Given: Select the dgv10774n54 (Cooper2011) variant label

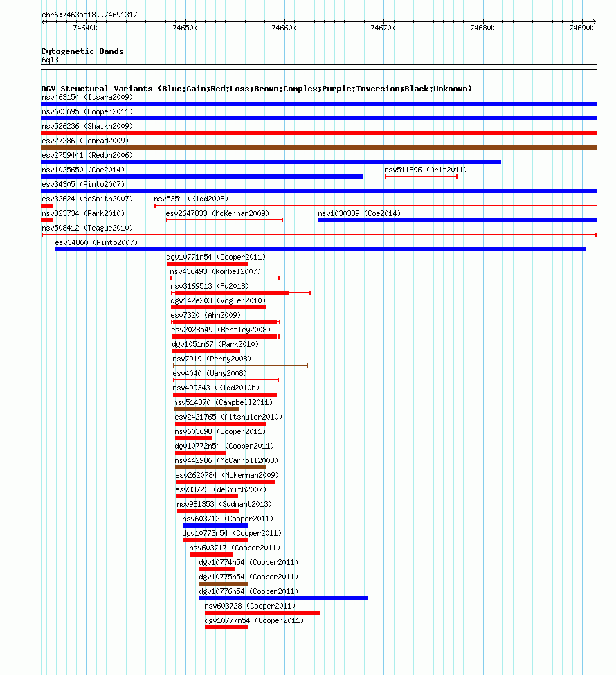Looking at the screenshot, I should [x=248, y=563].
